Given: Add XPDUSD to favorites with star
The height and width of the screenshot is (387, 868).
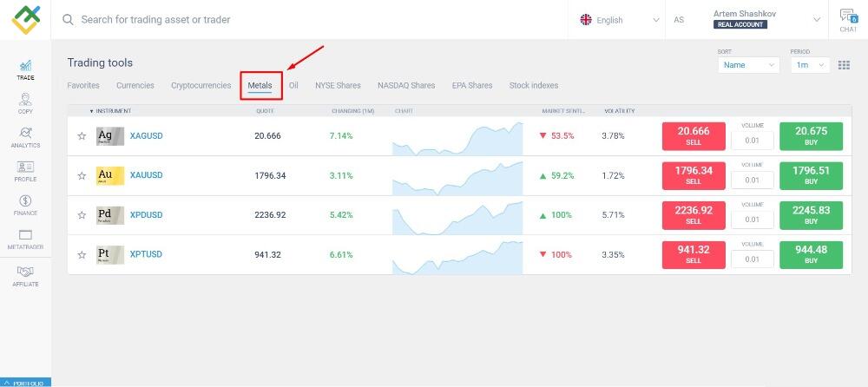Looking at the screenshot, I should point(82,215).
